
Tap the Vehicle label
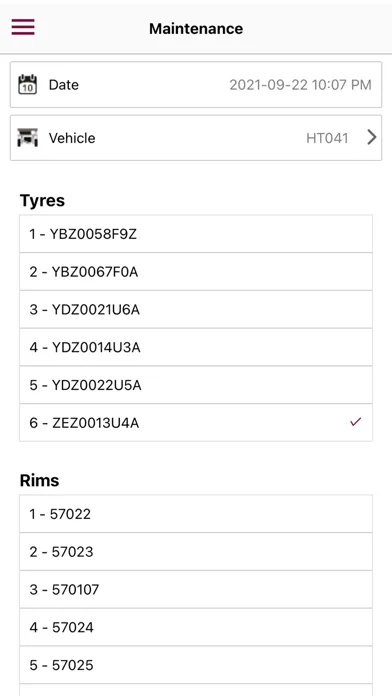(x=72, y=138)
